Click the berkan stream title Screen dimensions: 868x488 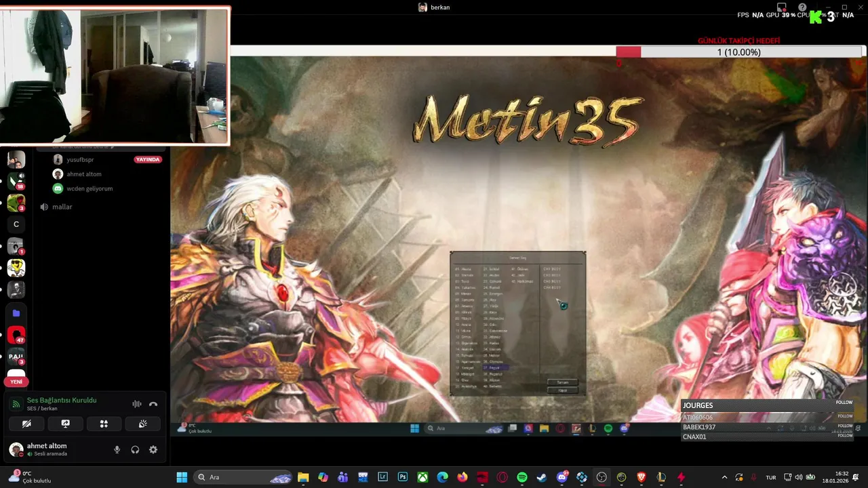tap(440, 7)
